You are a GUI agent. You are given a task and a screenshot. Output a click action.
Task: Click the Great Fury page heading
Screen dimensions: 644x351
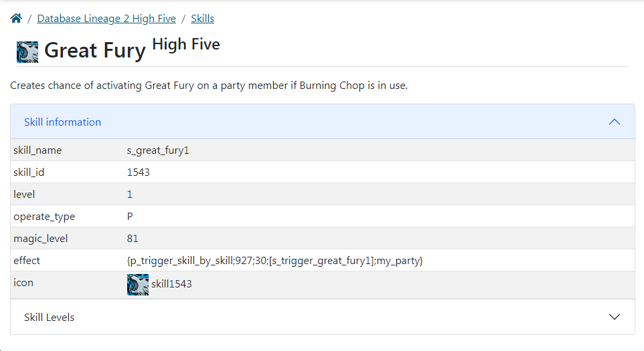click(95, 51)
